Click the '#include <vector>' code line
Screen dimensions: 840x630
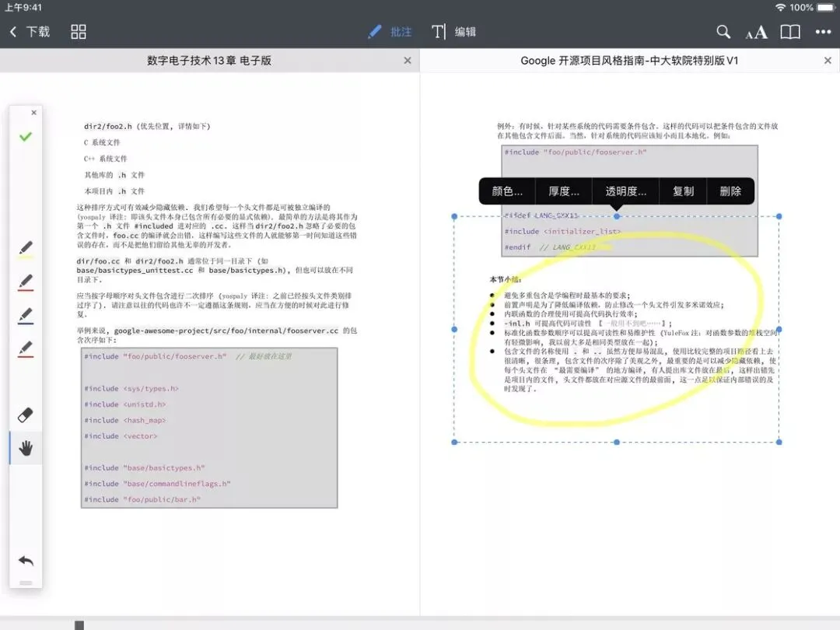[x=121, y=436]
